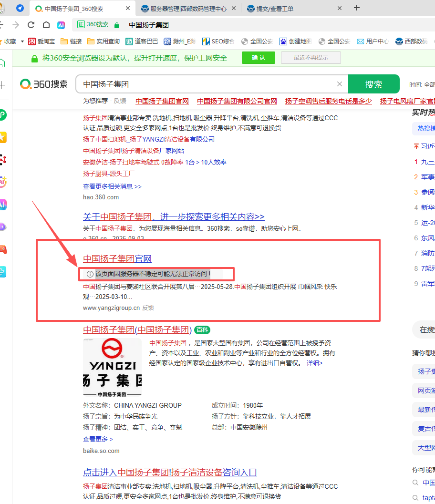435x504 pixels.
Task: Open the 创建地图 bookmark
Action: [x=295, y=41]
